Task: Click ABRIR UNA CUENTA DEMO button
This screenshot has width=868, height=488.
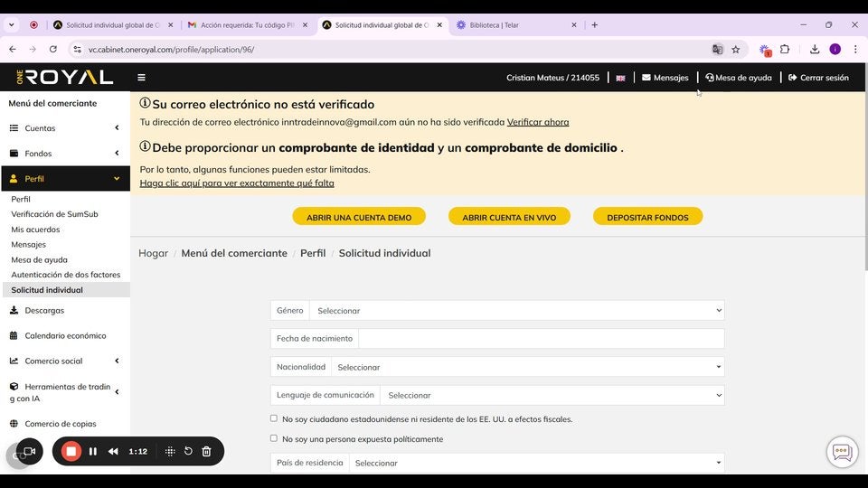Action: 359,217
